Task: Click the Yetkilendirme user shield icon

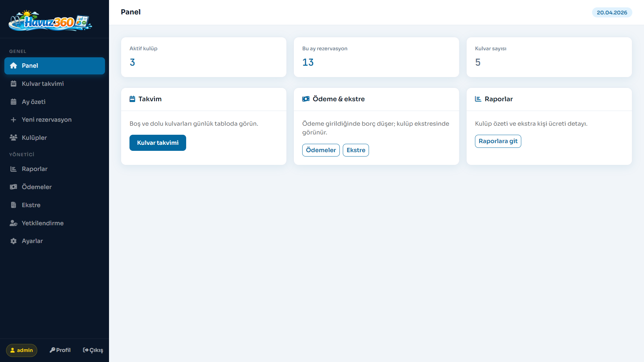Action: pos(13,223)
